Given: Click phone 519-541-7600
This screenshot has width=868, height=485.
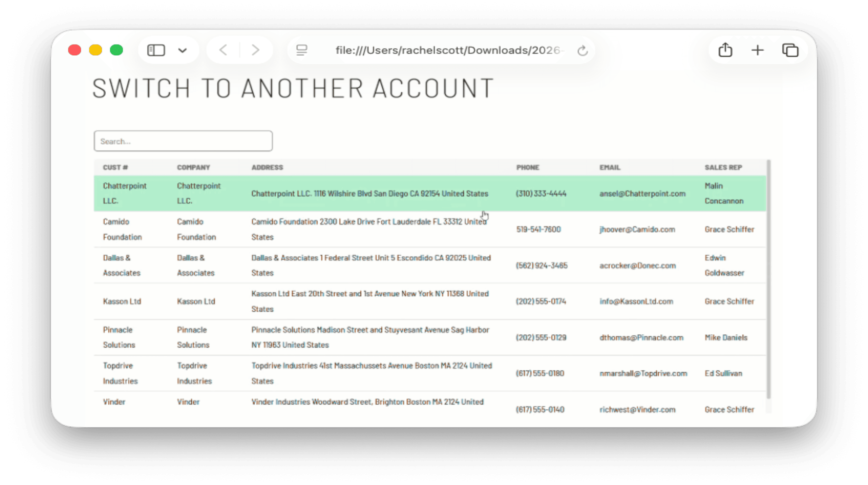Looking at the screenshot, I should [538, 229].
